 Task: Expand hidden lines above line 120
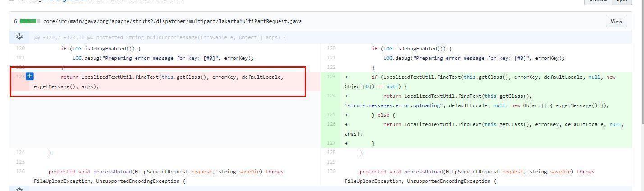(x=19, y=36)
